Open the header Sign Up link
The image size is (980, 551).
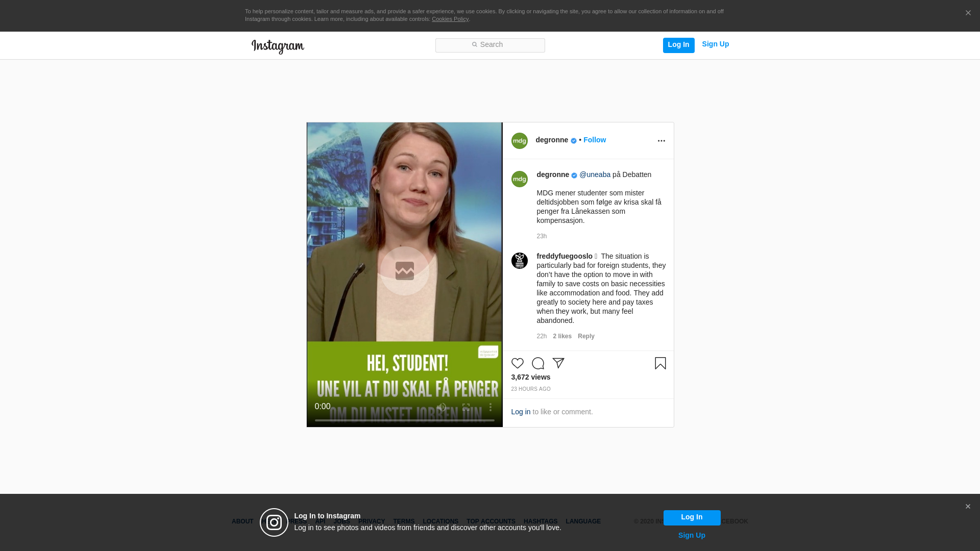point(715,44)
